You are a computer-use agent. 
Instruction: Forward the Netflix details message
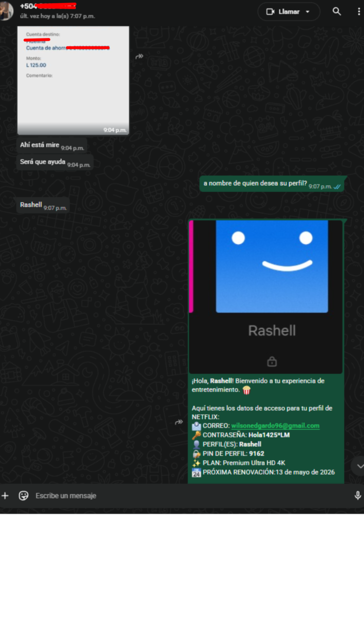(179, 422)
